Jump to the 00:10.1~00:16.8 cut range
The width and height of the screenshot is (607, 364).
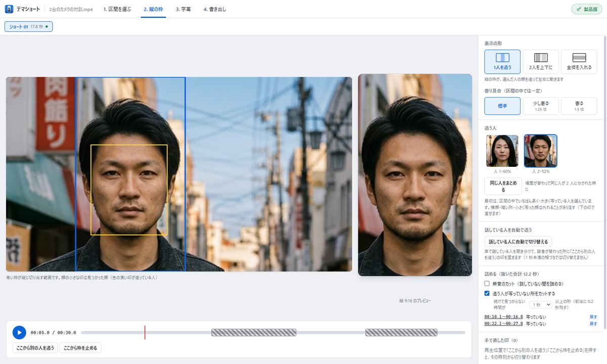coord(503,317)
